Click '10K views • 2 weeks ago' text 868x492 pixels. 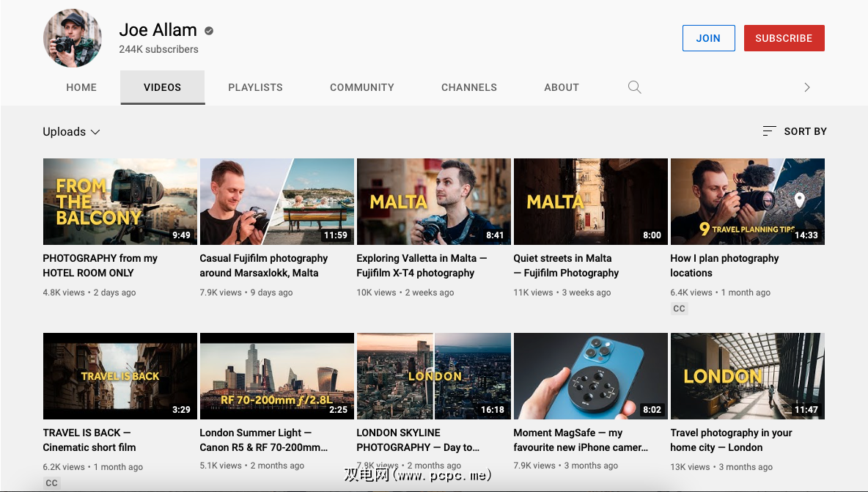pos(405,293)
